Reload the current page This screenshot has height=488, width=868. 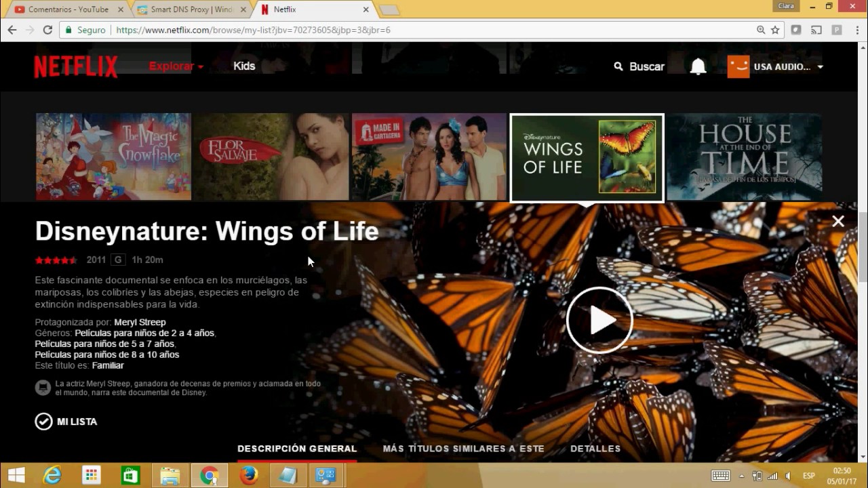pos(47,30)
